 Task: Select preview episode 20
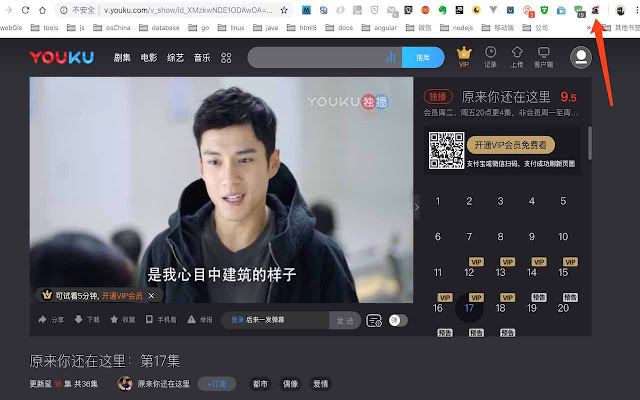(563, 308)
